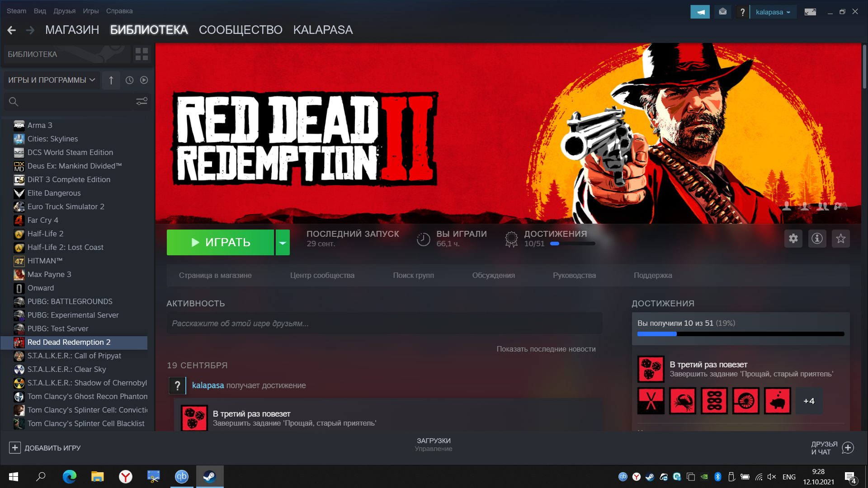
Task: Open the crab achievement icon
Action: tap(683, 401)
